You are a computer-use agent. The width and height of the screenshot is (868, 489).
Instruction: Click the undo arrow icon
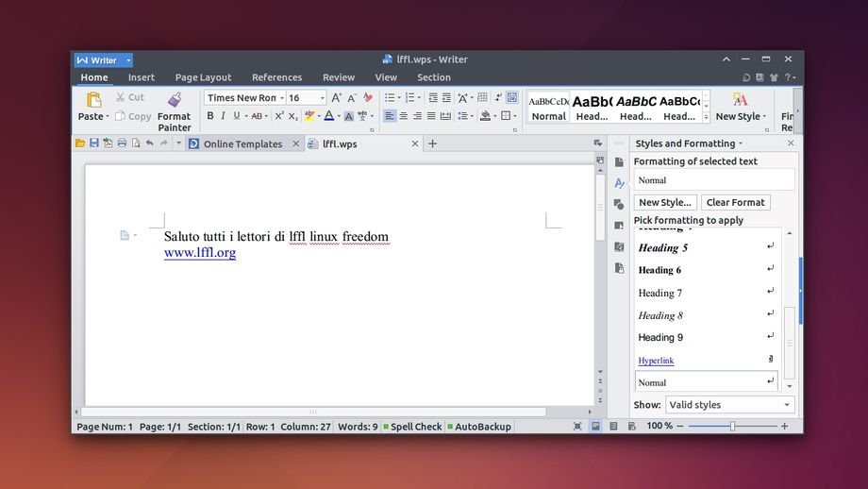click(149, 143)
